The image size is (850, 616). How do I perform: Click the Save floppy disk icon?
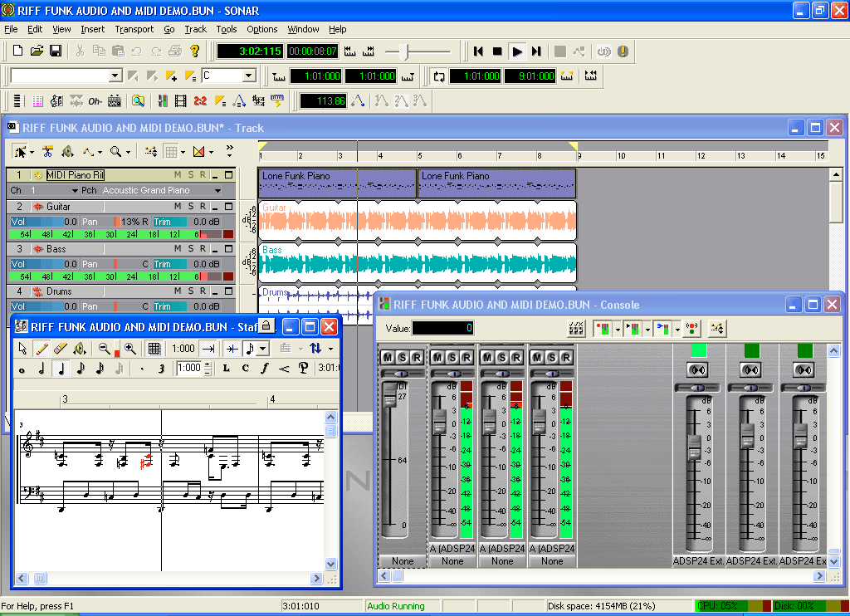pos(56,51)
